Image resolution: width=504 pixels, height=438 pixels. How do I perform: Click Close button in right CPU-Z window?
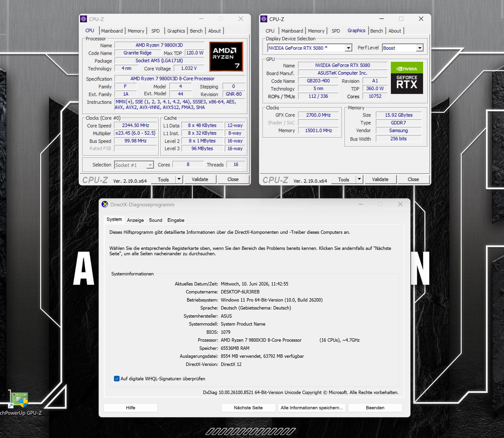click(x=413, y=179)
